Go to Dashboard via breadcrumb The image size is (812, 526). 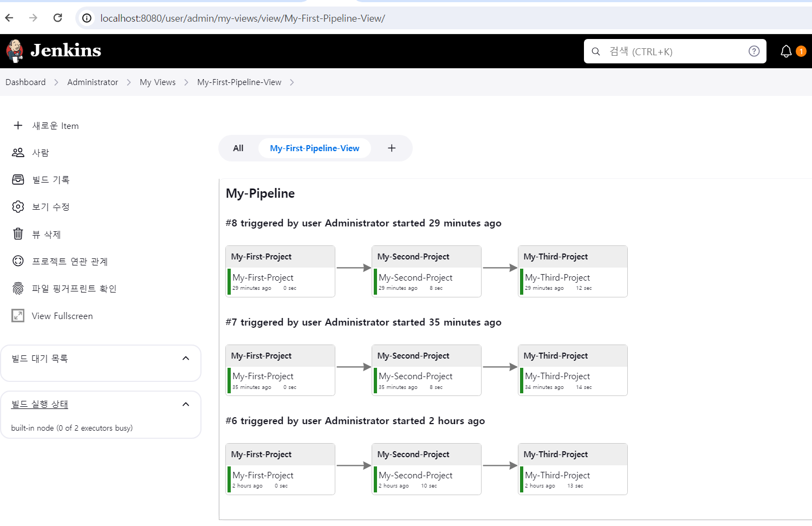(x=25, y=82)
